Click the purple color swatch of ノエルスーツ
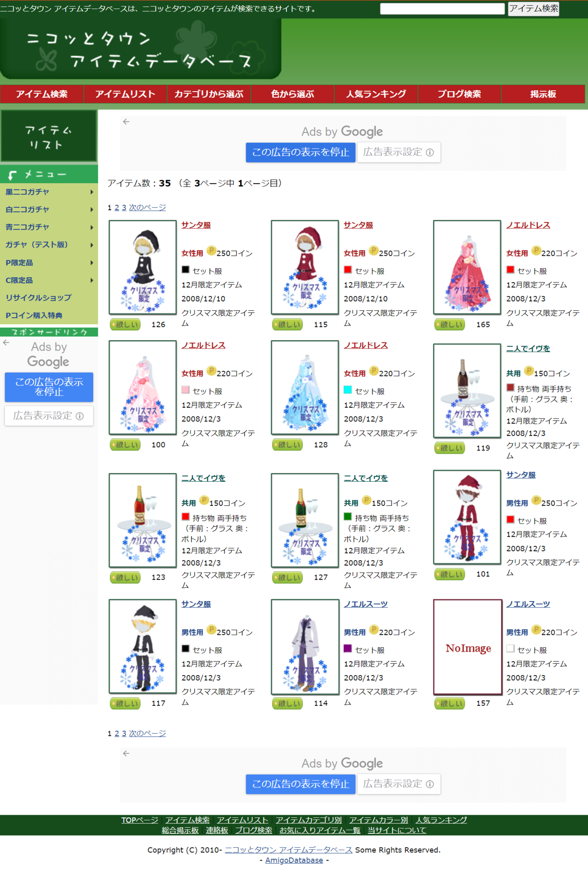 coord(348,648)
